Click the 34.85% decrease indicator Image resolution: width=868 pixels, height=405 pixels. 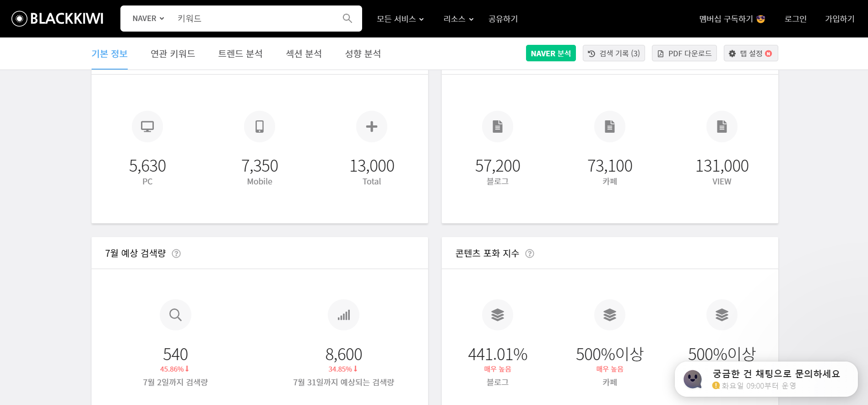point(343,369)
